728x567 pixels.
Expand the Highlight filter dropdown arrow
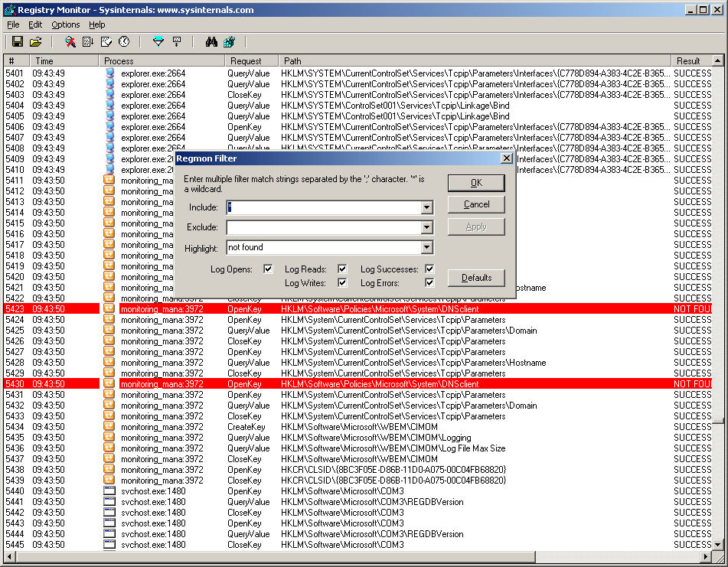426,247
